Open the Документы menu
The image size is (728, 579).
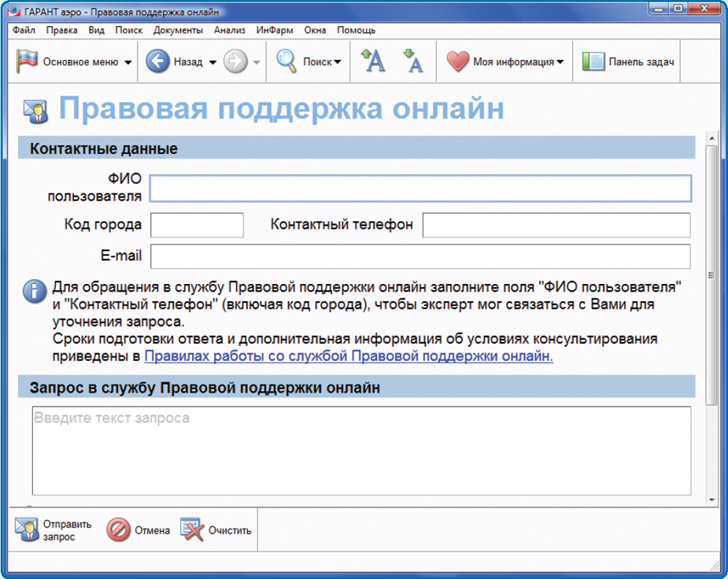click(x=178, y=31)
